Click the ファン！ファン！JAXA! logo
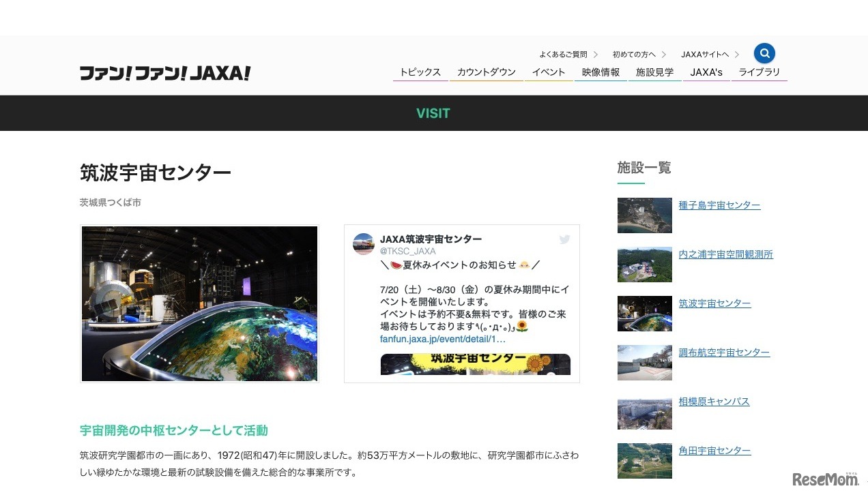 165,72
